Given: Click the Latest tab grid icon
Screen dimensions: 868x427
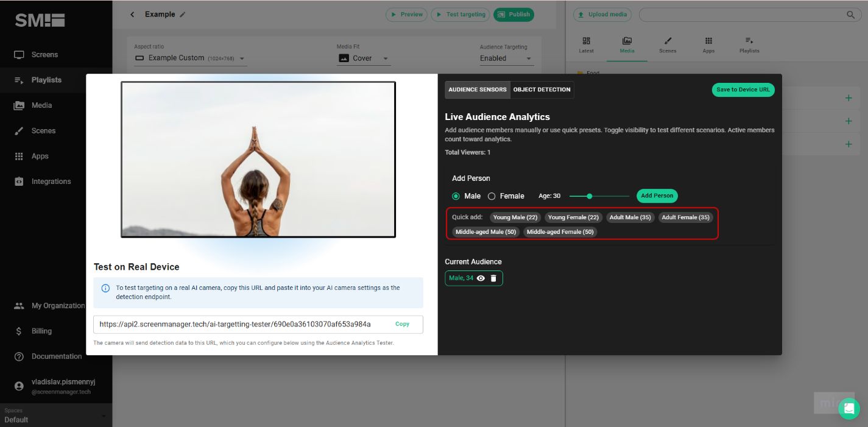Looking at the screenshot, I should [x=586, y=41].
